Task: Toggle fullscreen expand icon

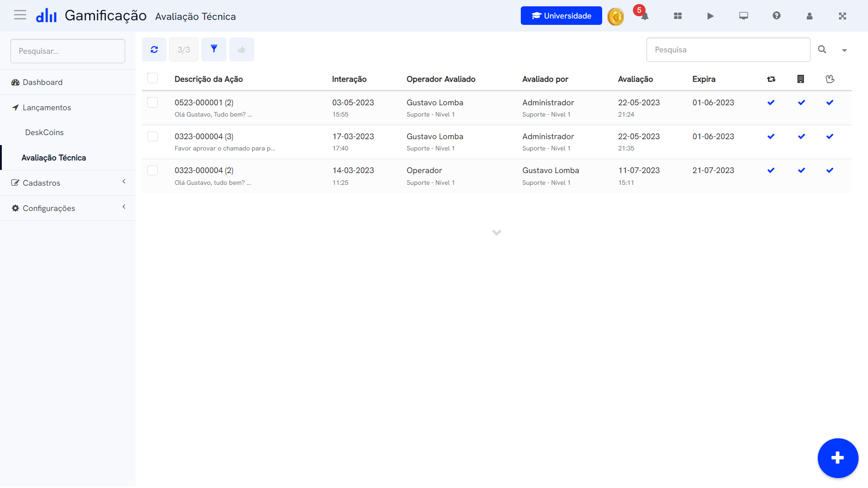Action: pos(842,16)
